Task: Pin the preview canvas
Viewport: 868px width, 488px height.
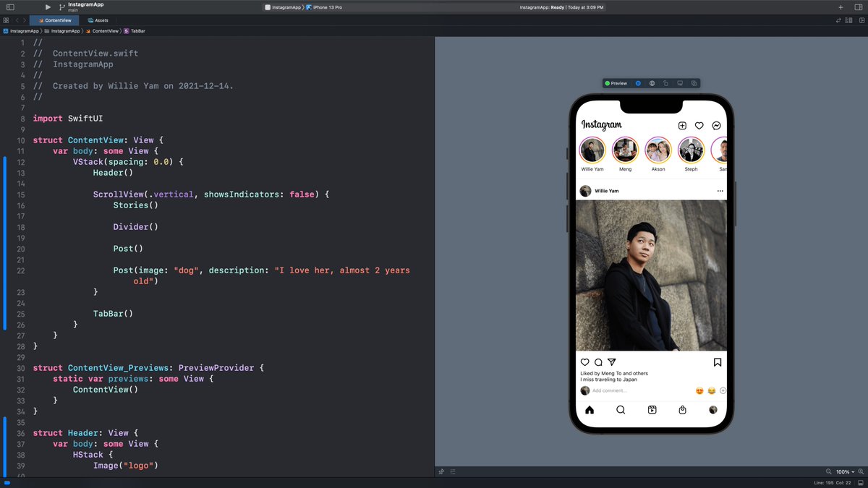Action: 441,471
